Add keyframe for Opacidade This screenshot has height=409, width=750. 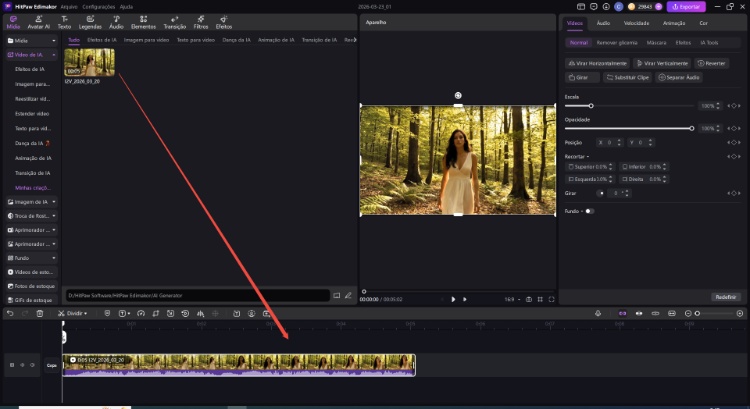[x=734, y=128]
